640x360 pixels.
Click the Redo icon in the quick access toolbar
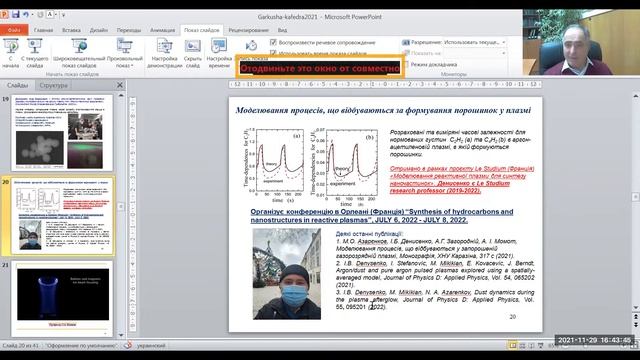[x=40, y=15]
